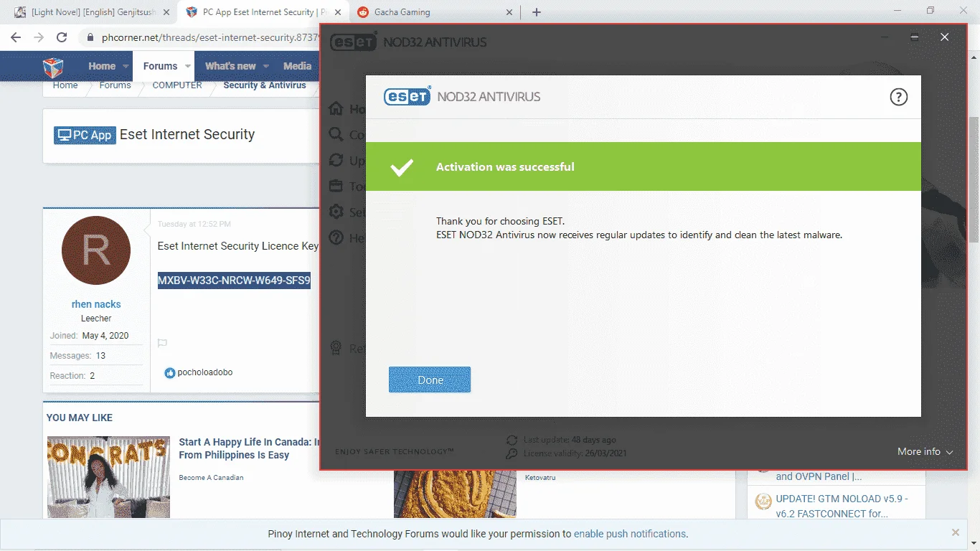This screenshot has width=980, height=551.
Task: Click the PC App thread prefix label
Action: point(85,135)
